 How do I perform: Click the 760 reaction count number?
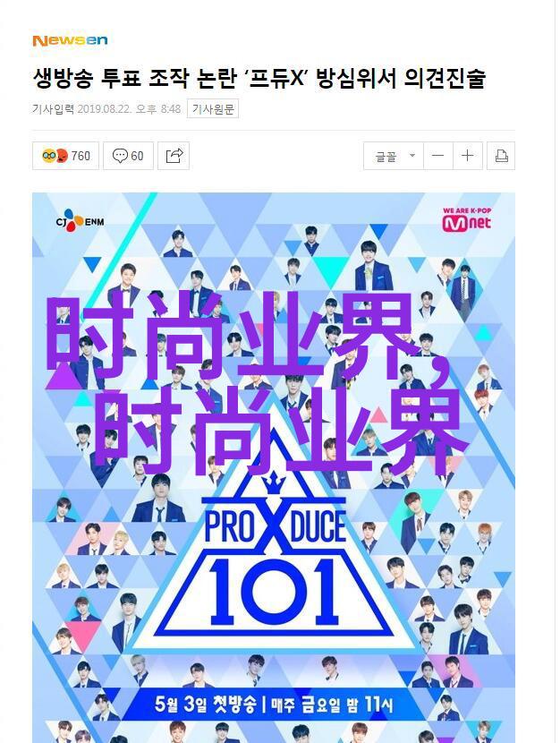81,156
